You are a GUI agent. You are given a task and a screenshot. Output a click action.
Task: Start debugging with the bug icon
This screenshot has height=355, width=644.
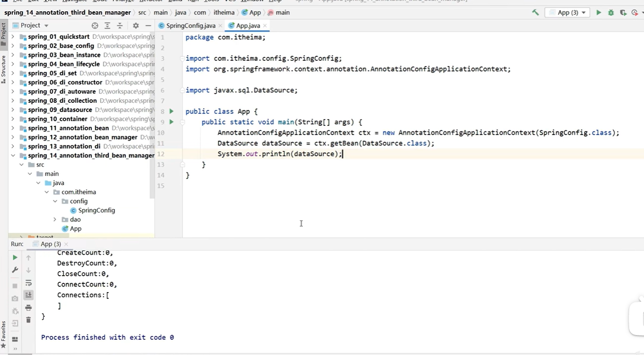point(611,12)
